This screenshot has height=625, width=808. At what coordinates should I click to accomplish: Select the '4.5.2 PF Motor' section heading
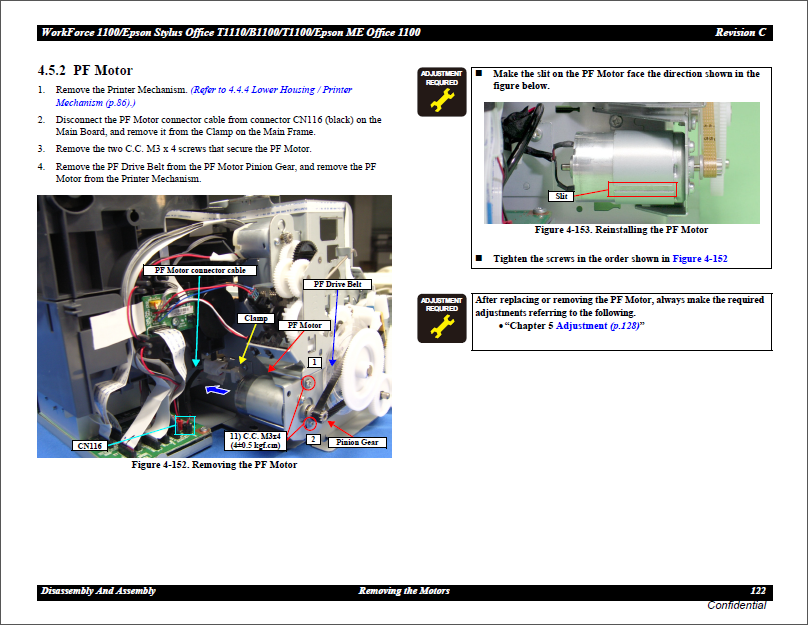[85, 71]
